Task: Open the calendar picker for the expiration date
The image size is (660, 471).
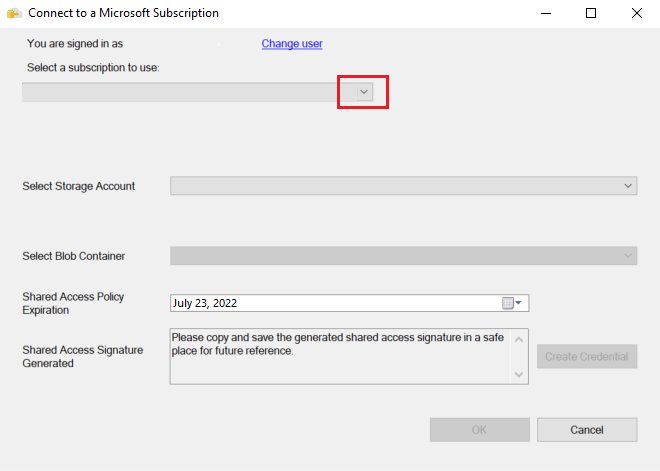Action: coord(512,303)
